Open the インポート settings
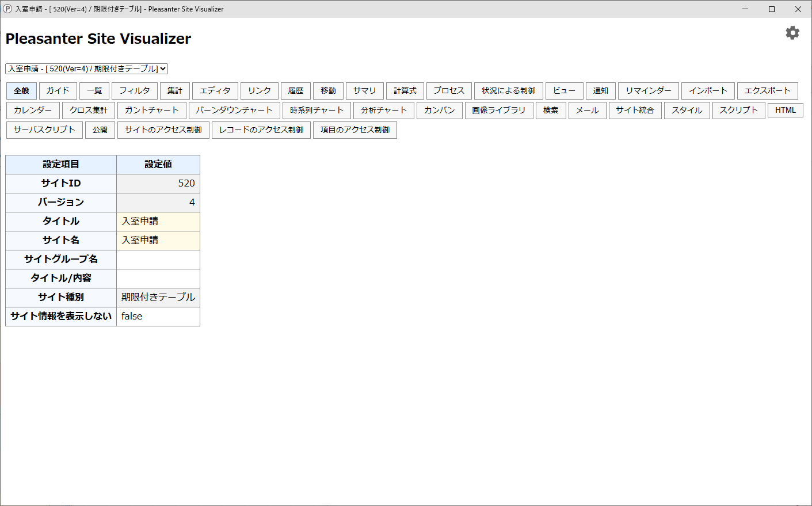812x506 pixels. (x=708, y=90)
